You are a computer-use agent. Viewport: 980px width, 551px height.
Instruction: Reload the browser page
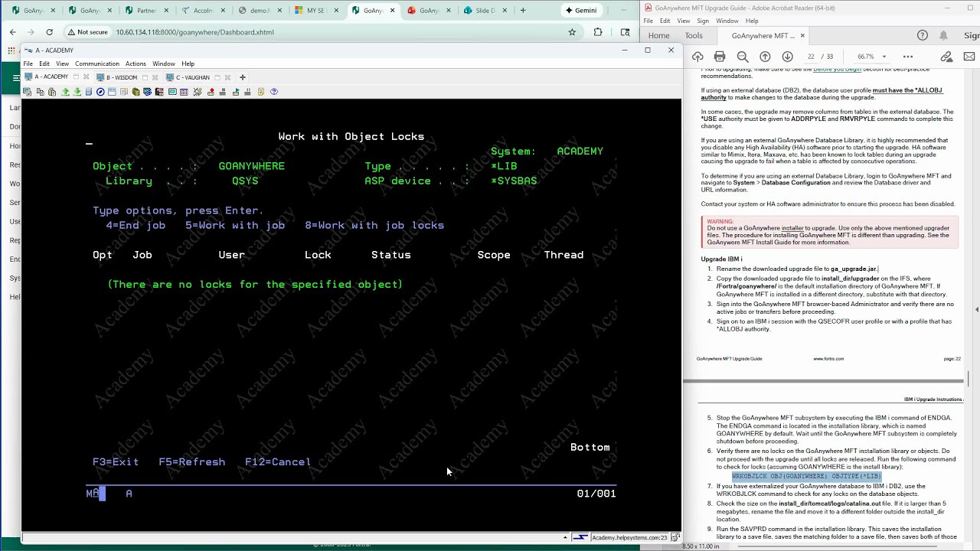tap(49, 32)
